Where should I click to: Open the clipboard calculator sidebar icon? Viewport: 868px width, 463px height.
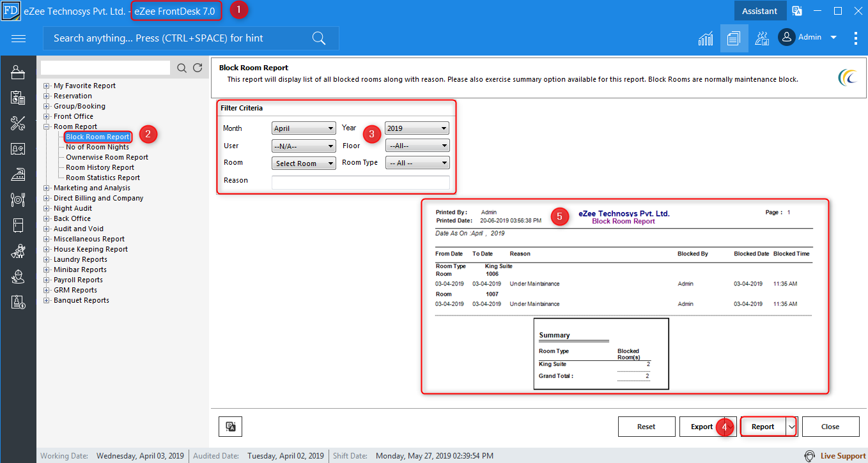pos(18,98)
